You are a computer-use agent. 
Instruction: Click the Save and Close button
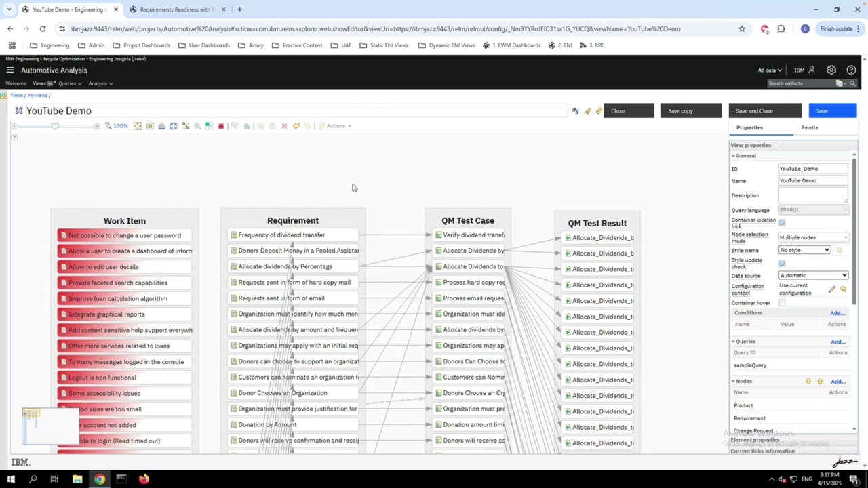pyautogui.click(x=765, y=111)
